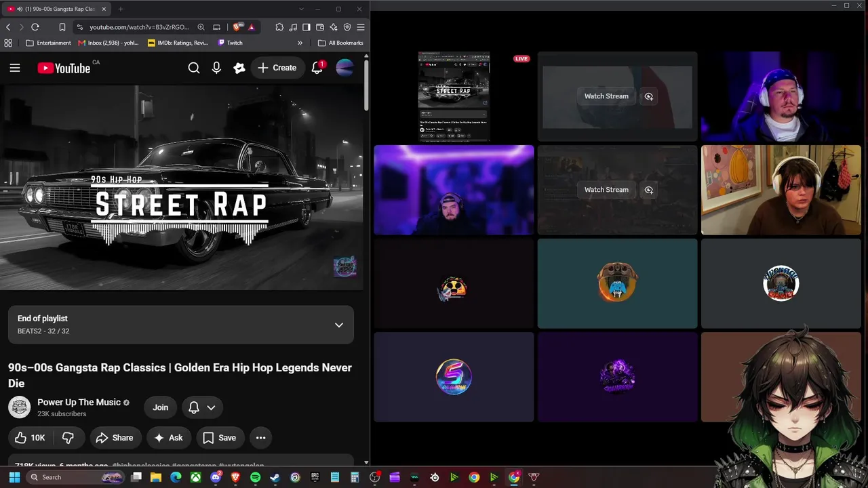Click the Street Rap video player

coord(182,188)
